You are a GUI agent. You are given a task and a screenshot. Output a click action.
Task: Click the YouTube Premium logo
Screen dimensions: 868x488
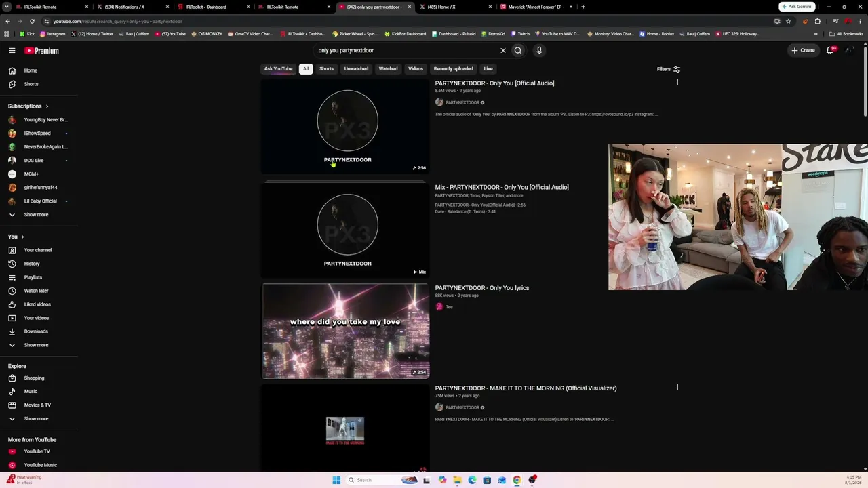tap(42, 51)
